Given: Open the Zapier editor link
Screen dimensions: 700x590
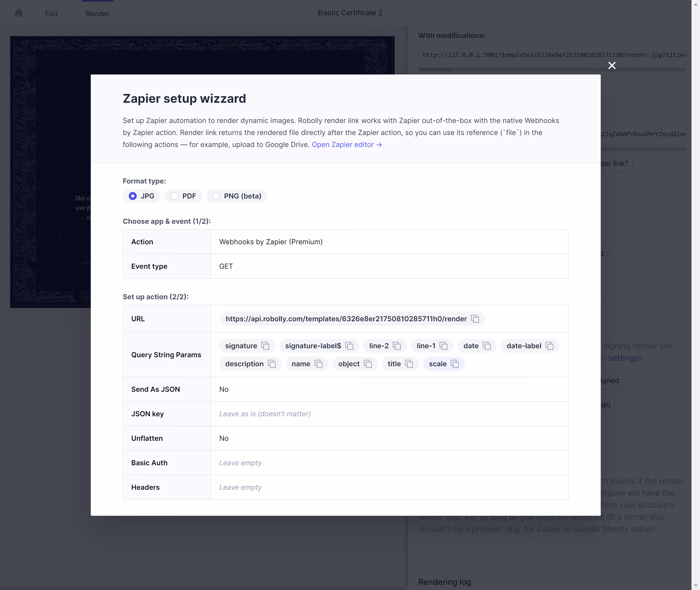Looking at the screenshot, I should 347,145.
